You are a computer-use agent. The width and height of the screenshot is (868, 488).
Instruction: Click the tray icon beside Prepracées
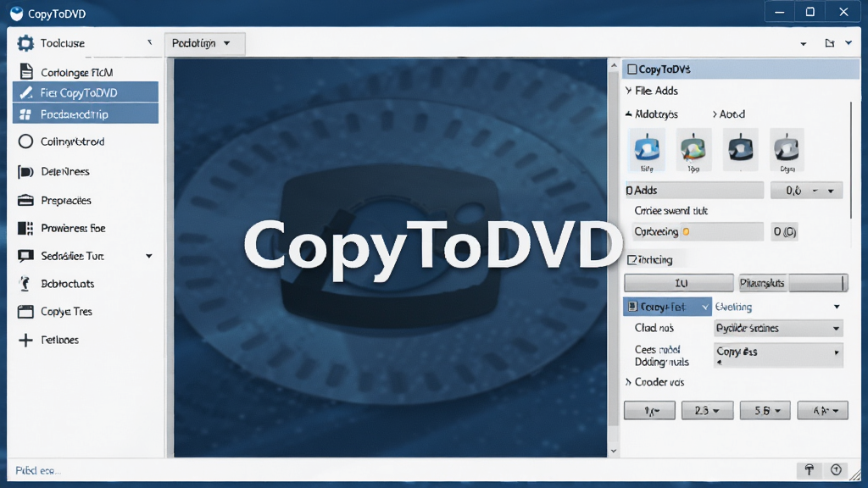pos(25,200)
